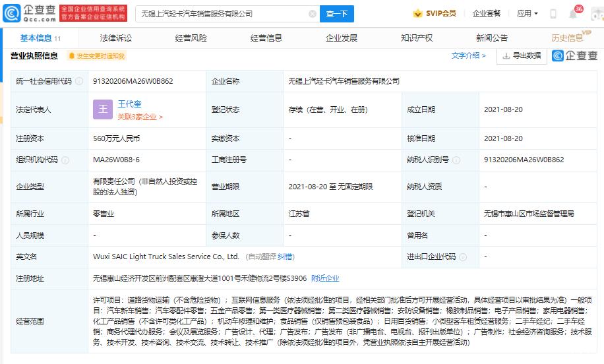
Task: Expand the 应用 dropdown menu
Action: point(527,13)
